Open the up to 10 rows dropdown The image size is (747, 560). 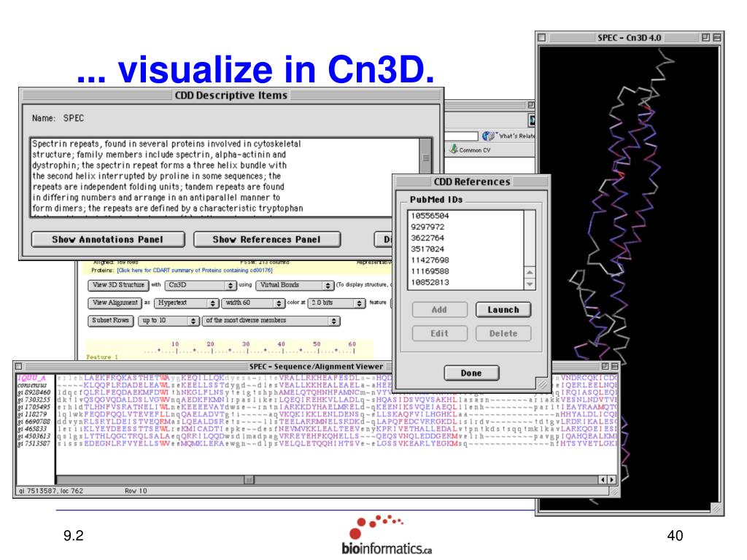(x=169, y=321)
